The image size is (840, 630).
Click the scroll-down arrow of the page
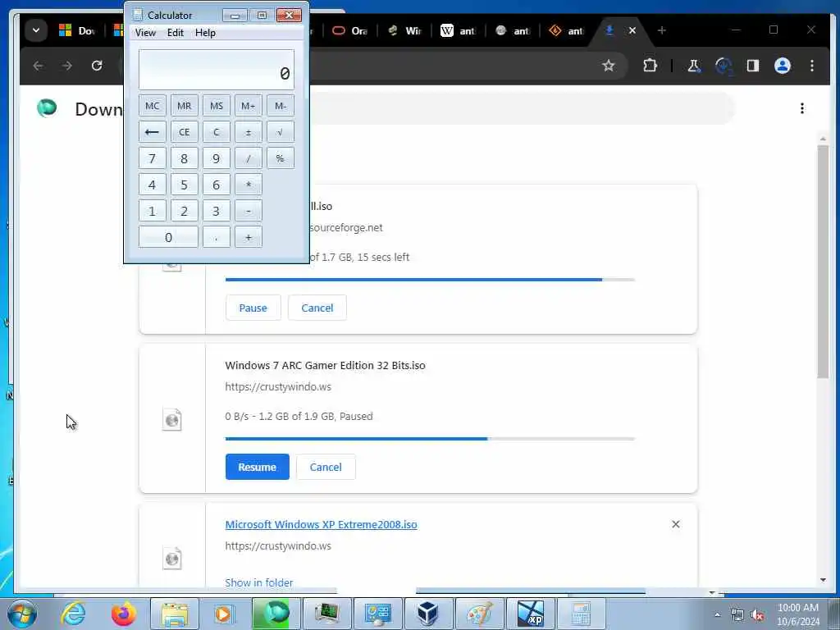coord(823,580)
